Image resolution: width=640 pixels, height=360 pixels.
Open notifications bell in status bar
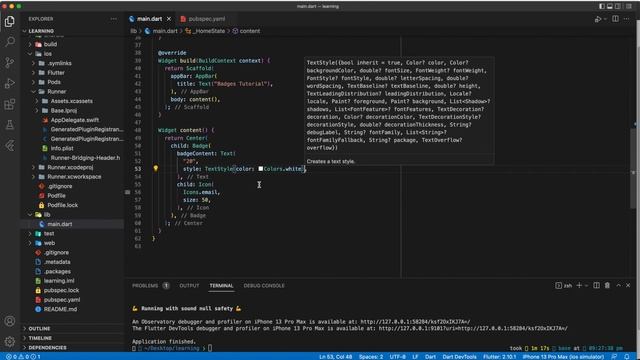tap(627, 357)
